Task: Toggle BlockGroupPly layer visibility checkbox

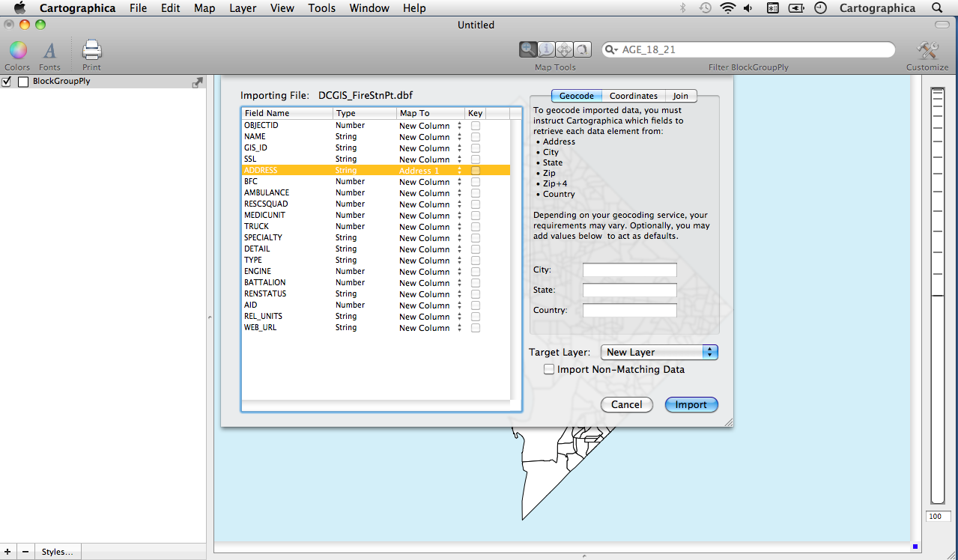Action: point(7,82)
